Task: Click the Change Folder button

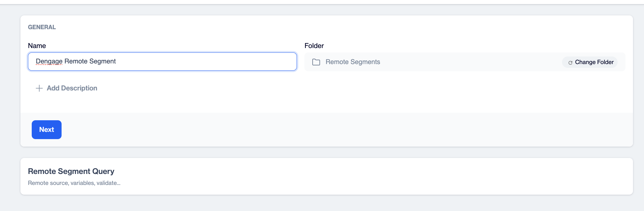Action: tap(590, 62)
